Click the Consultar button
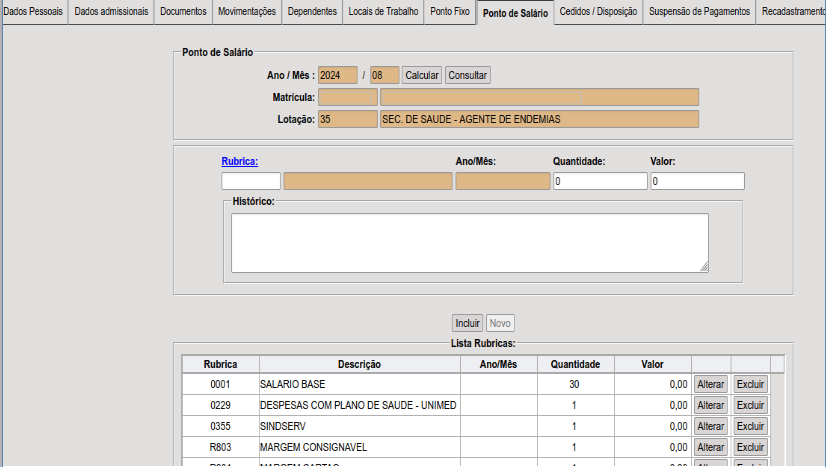 pos(468,75)
